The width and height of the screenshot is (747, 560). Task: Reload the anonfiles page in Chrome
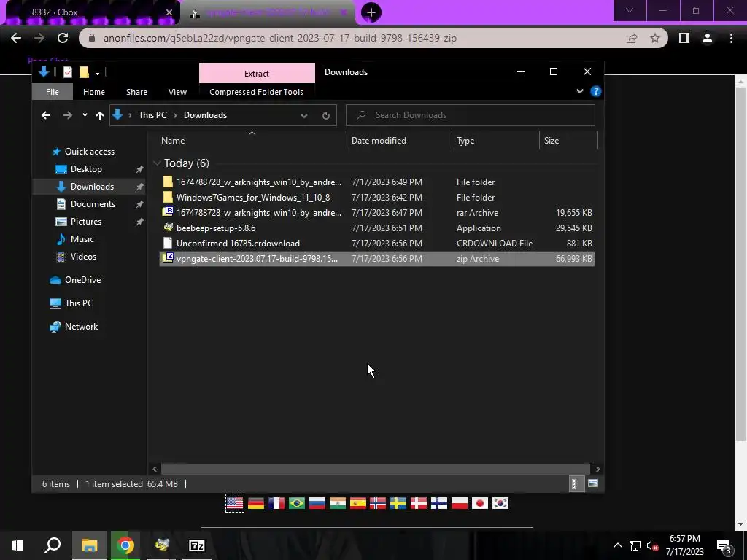coord(63,38)
